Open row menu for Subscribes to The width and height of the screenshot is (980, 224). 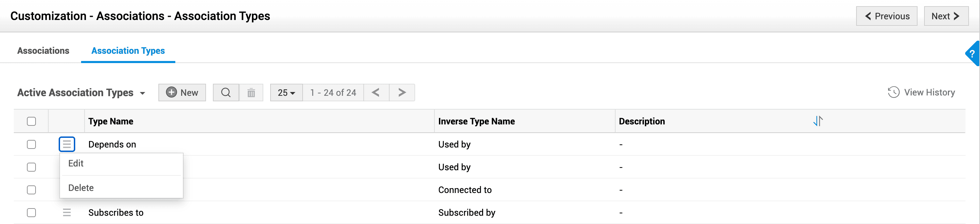tap(67, 213)
